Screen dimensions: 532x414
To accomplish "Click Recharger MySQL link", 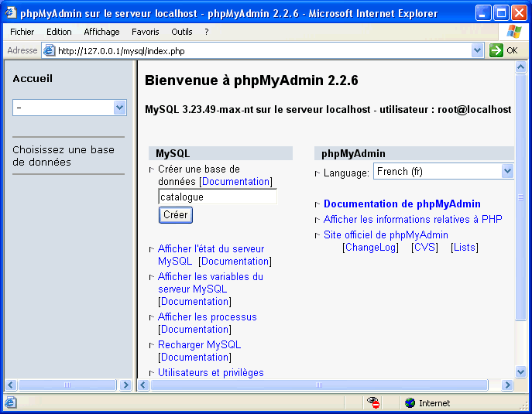I will click(x=200, y=345).
